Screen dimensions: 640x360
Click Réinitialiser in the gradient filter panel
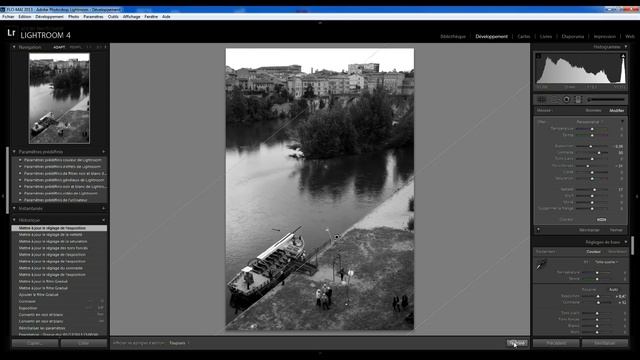point(589,230)
